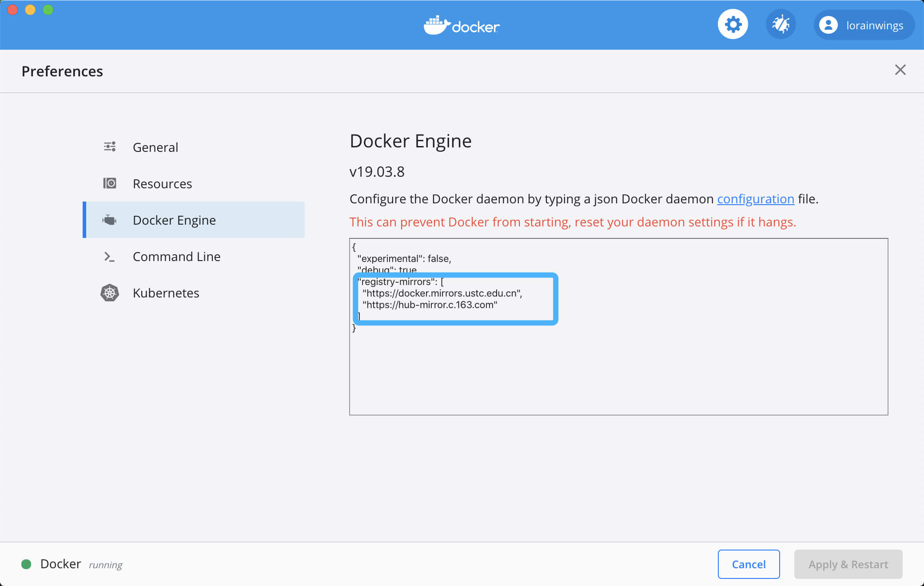This screenshot has height=586, width=924.
Task: Click the running status text
Action: point(105,565)
